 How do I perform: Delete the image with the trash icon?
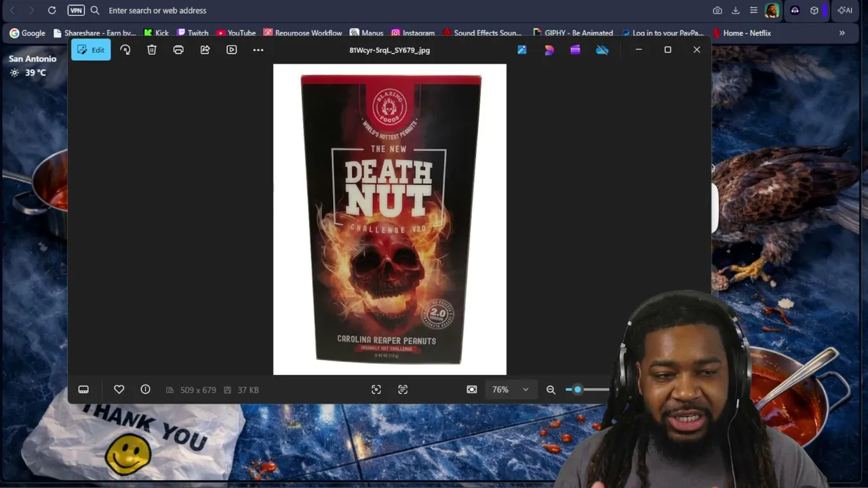click(152, 49)
